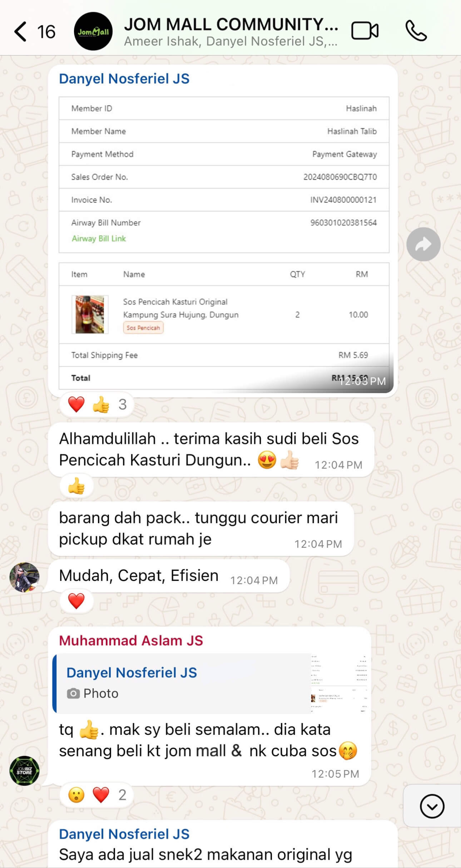Jump to latest messages with down chevron
This screenshot has width=461, height=868.
pyautogui.click(x=432, y=806)
